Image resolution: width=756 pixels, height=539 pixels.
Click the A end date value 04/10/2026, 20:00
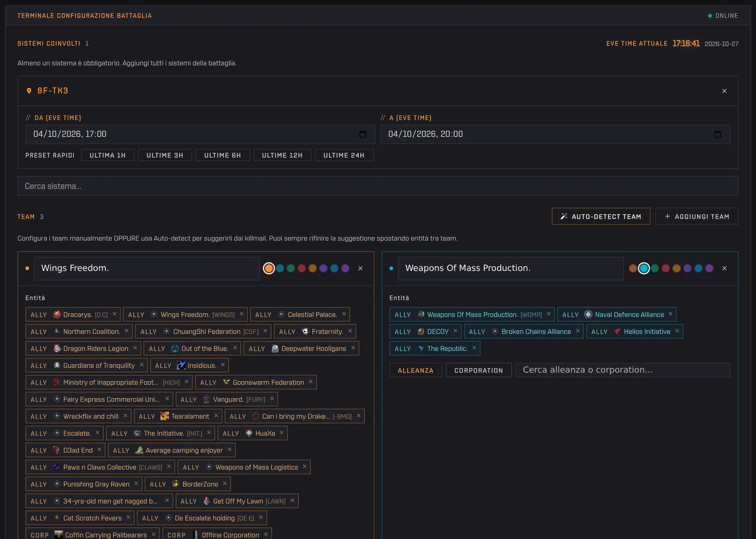(425, 134)
